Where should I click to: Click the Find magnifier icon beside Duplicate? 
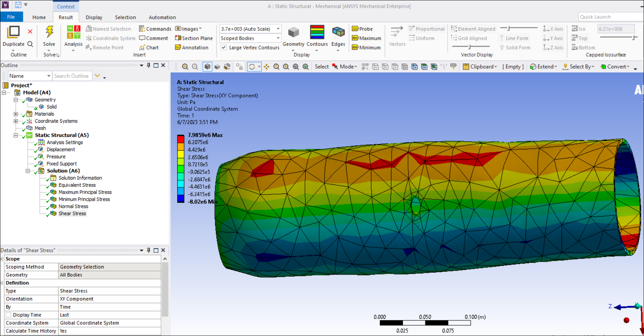tap(30, 44)
